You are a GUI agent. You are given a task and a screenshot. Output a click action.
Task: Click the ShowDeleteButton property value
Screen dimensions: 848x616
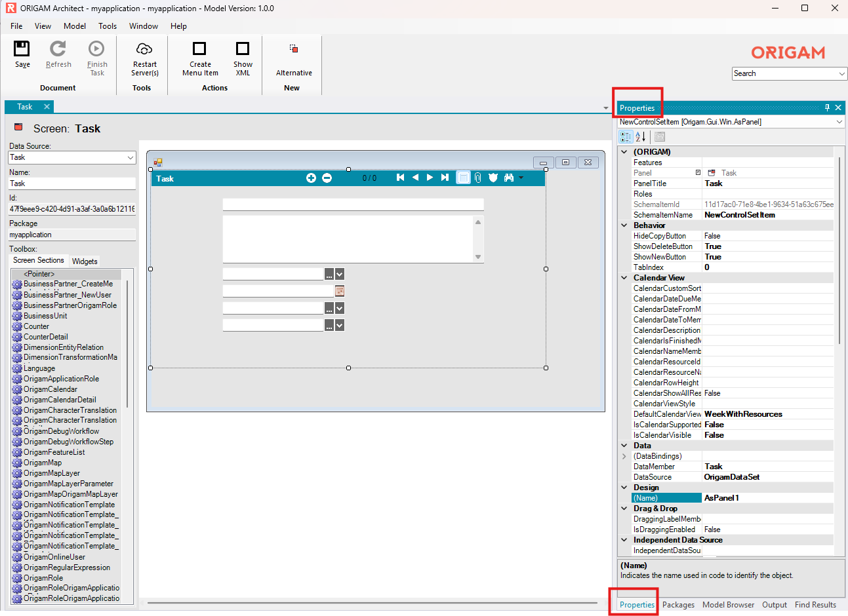[768, 246]
